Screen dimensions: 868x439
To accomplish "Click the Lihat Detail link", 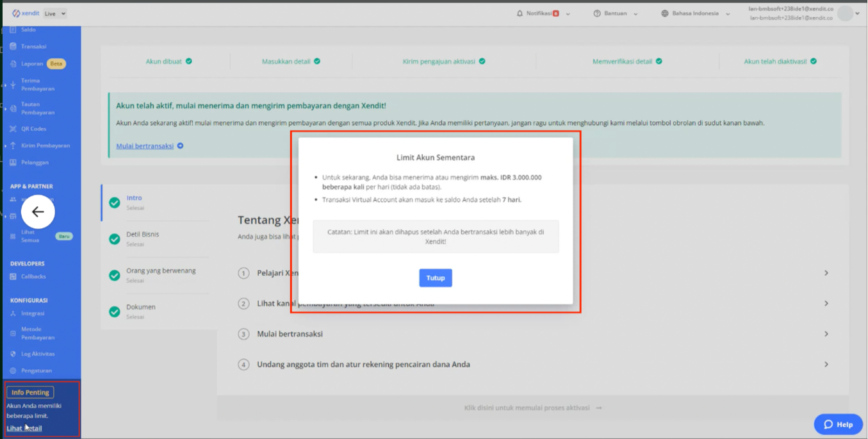I will coord(24,428).
